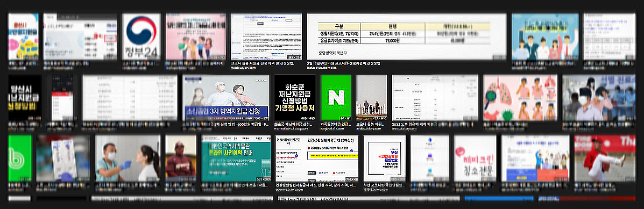Screen dimensions: 644x209
Task: Open the 국민안심병원 card image result
Action: 385,158
